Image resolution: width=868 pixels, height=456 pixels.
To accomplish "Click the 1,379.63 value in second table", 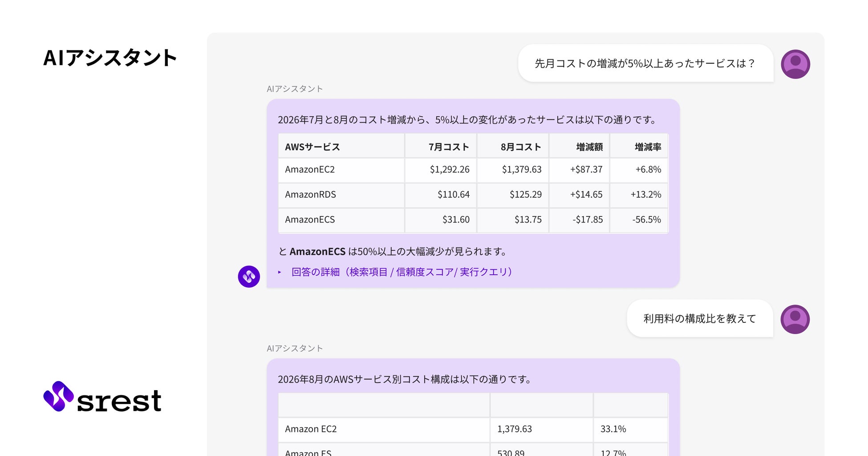I will [x=541, y=429].
